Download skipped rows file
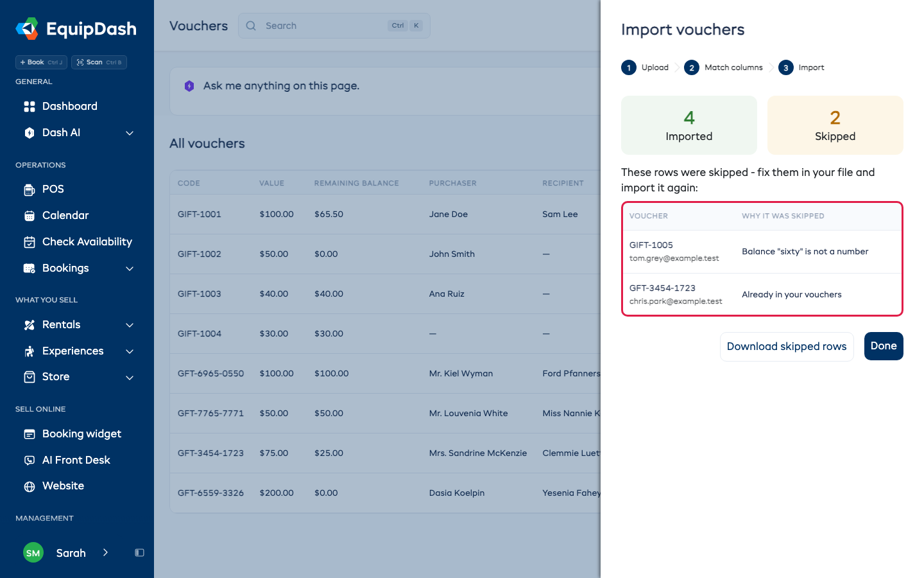The width and height of the screenshot is (924, 578). [787, 347]
